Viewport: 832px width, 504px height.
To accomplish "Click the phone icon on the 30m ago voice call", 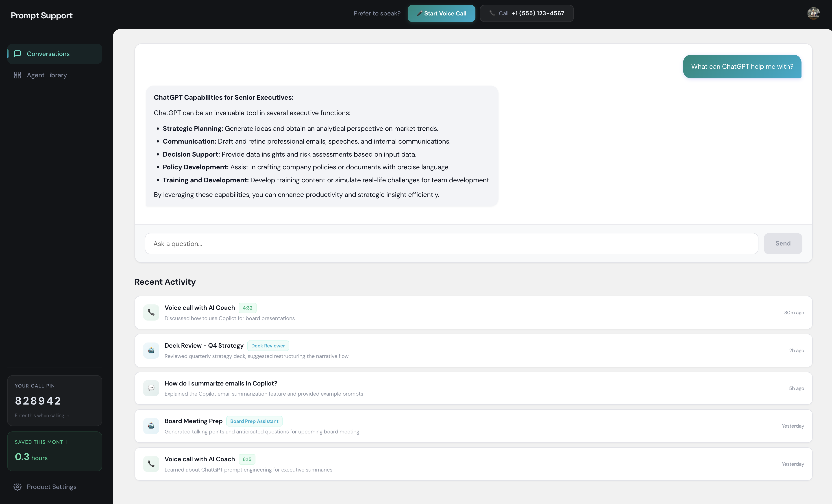I will click(151, 312).
